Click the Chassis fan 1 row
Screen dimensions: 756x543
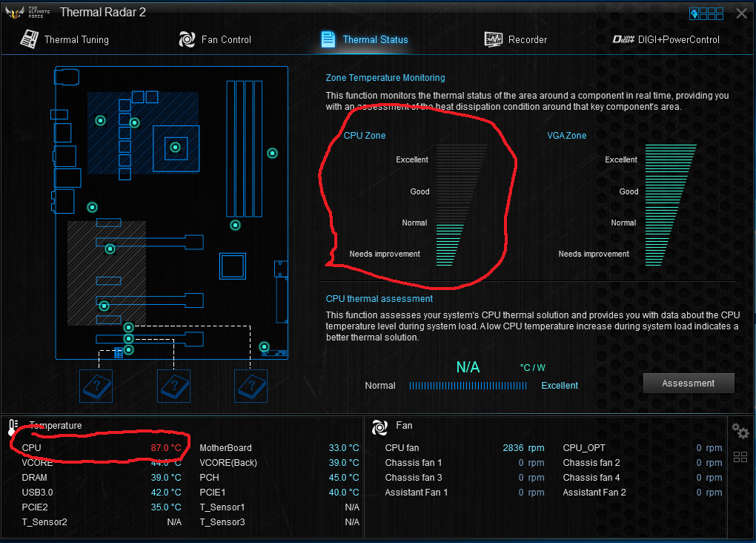(464, 463)
